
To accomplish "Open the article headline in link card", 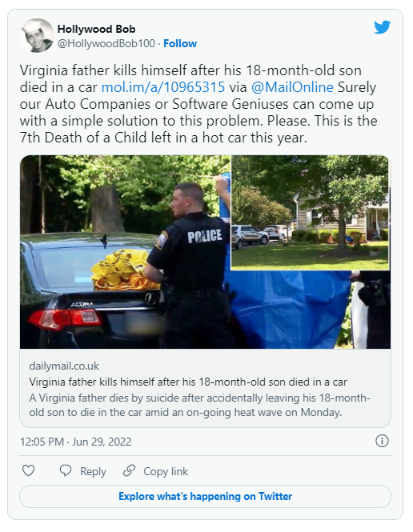I will 188,382.
